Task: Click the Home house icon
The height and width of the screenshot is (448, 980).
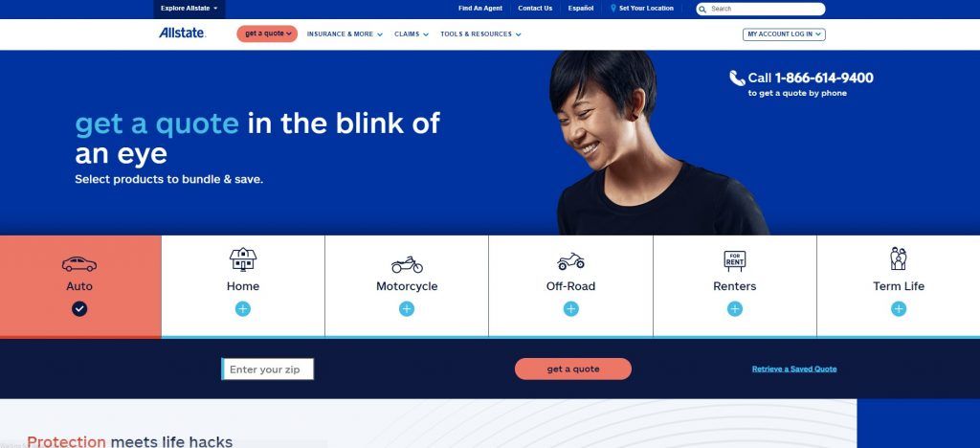Action: 243,258
